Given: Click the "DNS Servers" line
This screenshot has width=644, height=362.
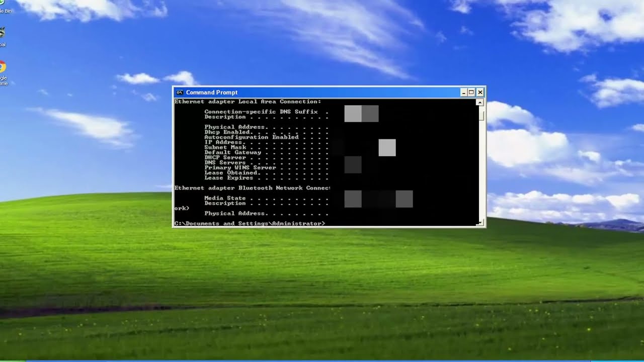Looking at the screenshot, I should tap(266, 162).
